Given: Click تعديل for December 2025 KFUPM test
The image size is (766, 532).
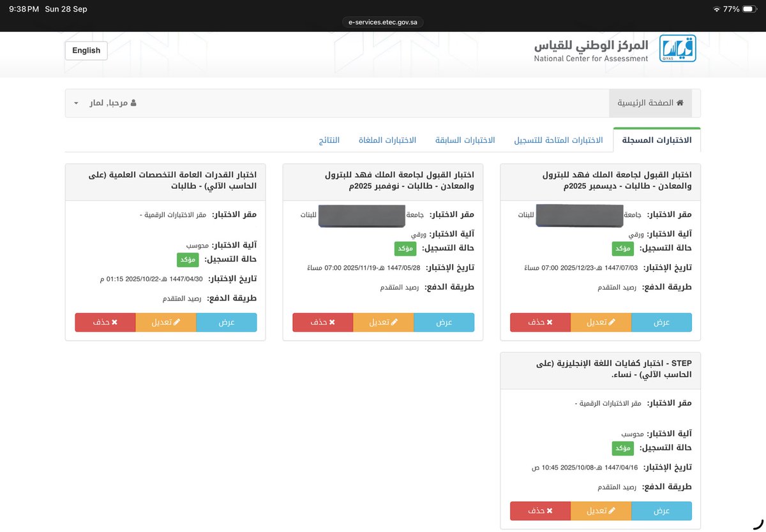Looking at the screenshot, I should tap(601, 322).
